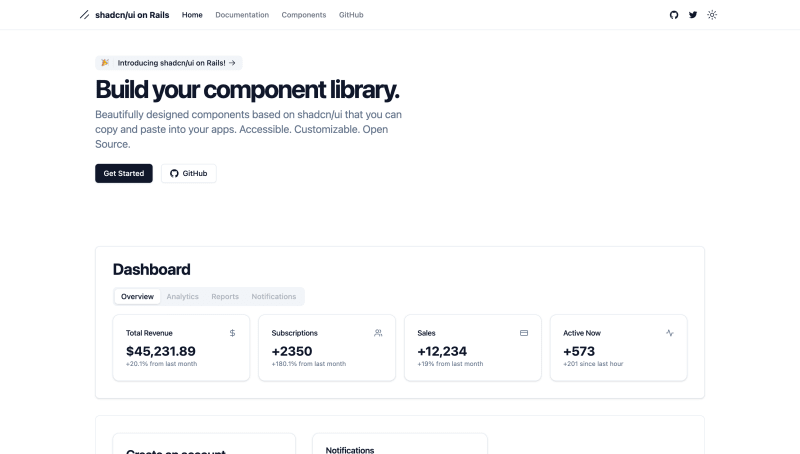
Task: Click the 'Active Now' card label
Action: pyautogui.click(x=582, y=333)
